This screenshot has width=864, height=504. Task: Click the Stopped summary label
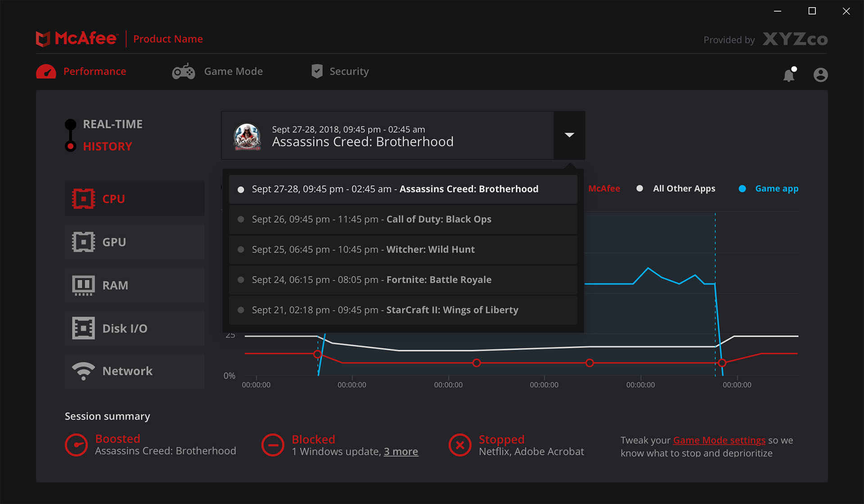(x=502, y=439)
